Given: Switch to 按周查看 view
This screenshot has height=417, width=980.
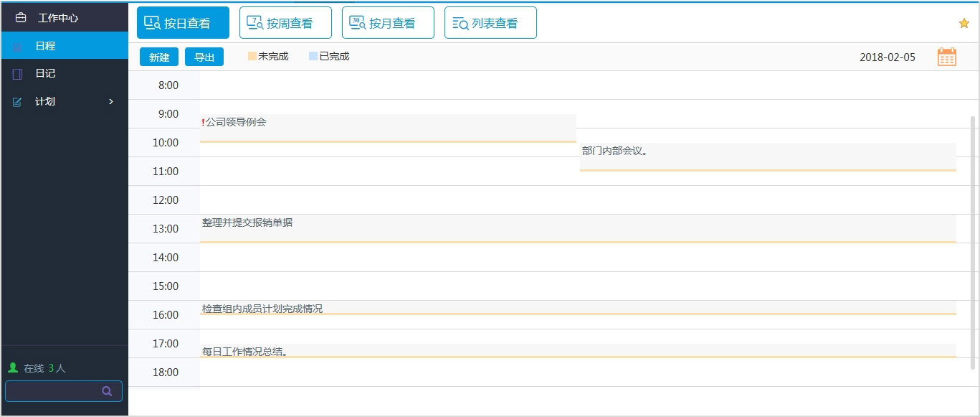Looking at the screenshot, I should click(x=285, y=22).
